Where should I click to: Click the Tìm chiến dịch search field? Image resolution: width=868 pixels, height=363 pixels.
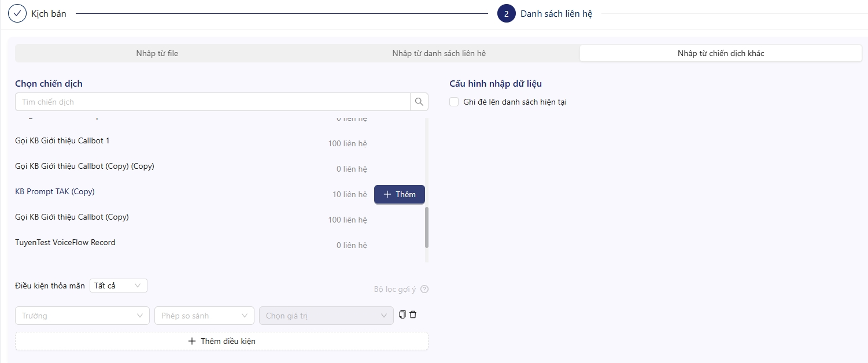pos(213,102)
